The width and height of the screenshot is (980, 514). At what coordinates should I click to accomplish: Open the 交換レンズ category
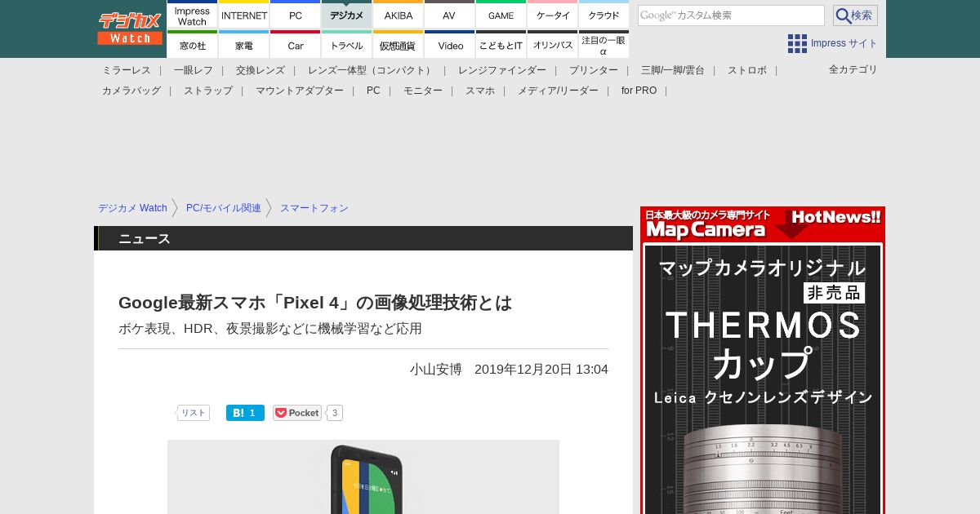[x=261, y=70]
